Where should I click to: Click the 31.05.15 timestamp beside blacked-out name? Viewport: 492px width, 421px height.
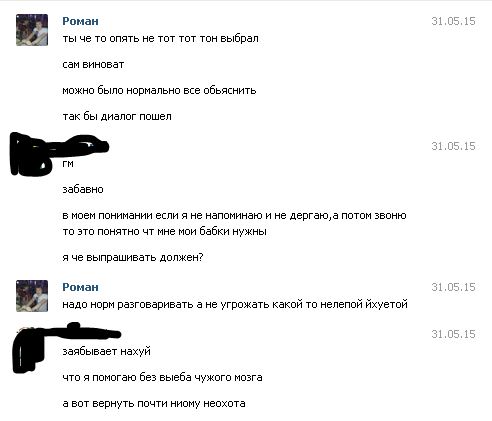(453, 146)
